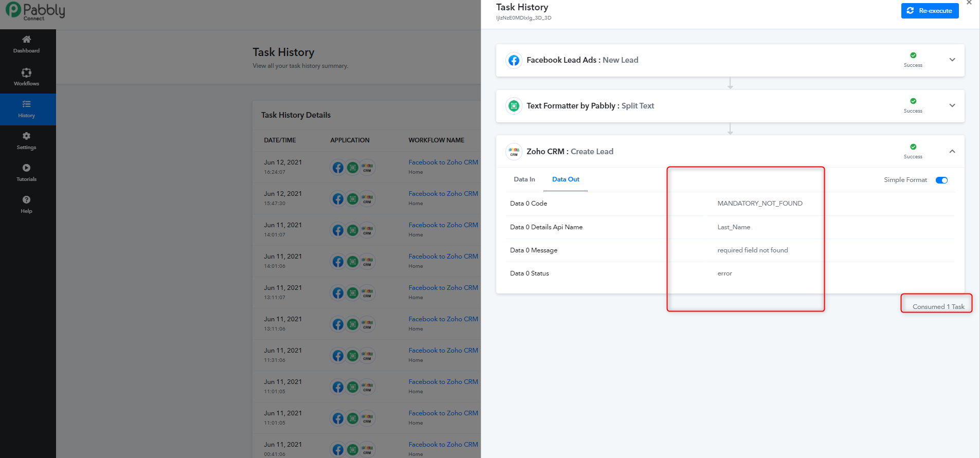The image size is (980, 458).
Task: Collapse the Zoho CRM Create Lead chevron
Action: pyautogui.click(x=952, y=151)
